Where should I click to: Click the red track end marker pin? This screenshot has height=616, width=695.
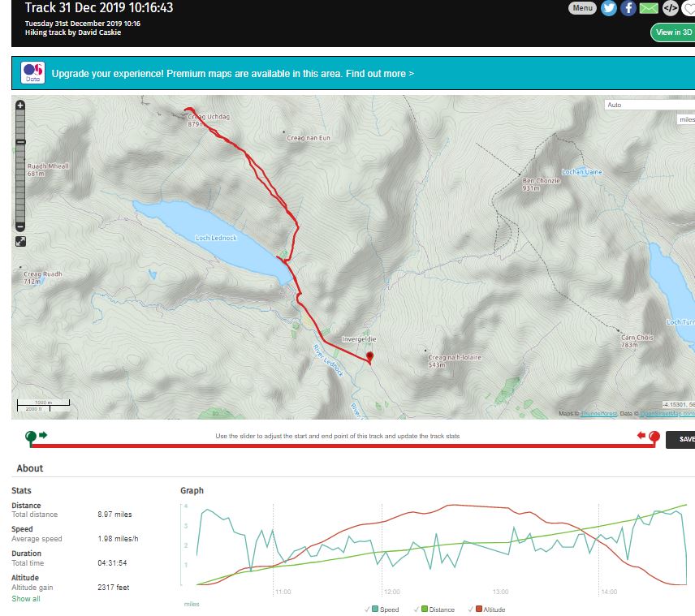coord(369,355)
